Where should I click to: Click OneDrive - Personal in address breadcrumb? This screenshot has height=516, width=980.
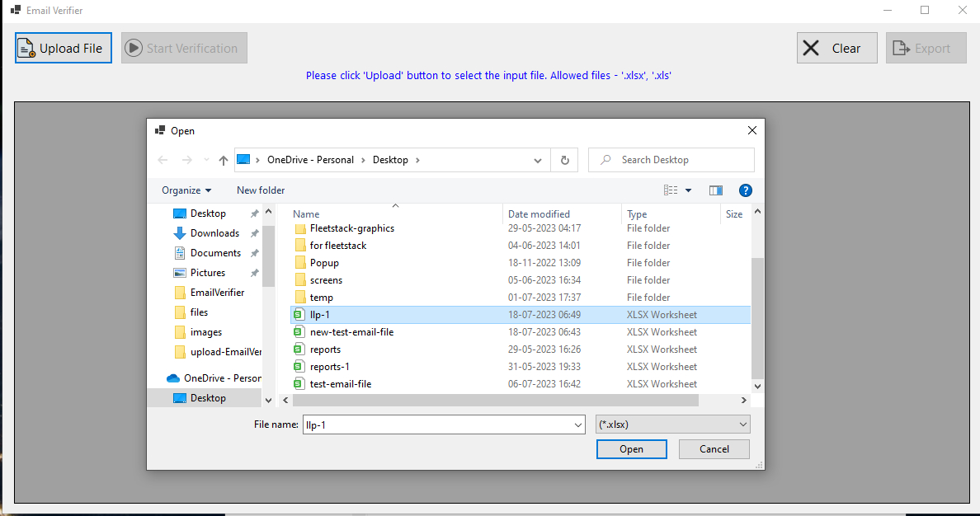coord(310,160)
